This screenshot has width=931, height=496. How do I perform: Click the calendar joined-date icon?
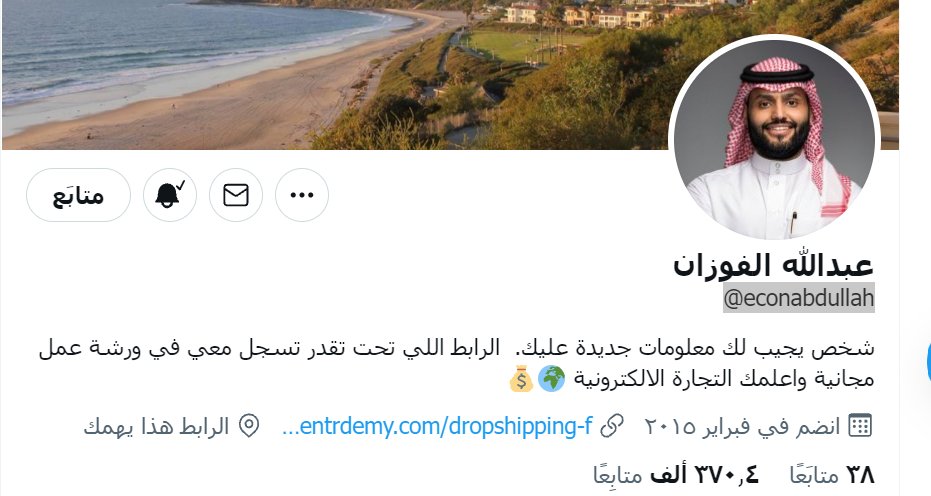coord(860,426)
